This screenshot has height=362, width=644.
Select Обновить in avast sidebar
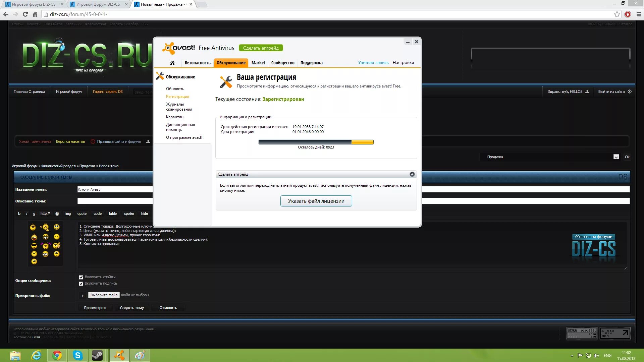(175, 89)
